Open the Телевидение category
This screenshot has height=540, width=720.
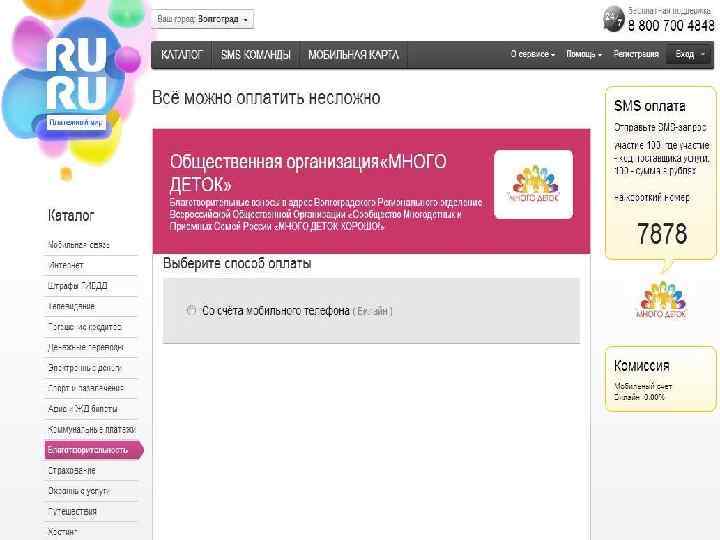pyautogui.click(x=71, y=306)
